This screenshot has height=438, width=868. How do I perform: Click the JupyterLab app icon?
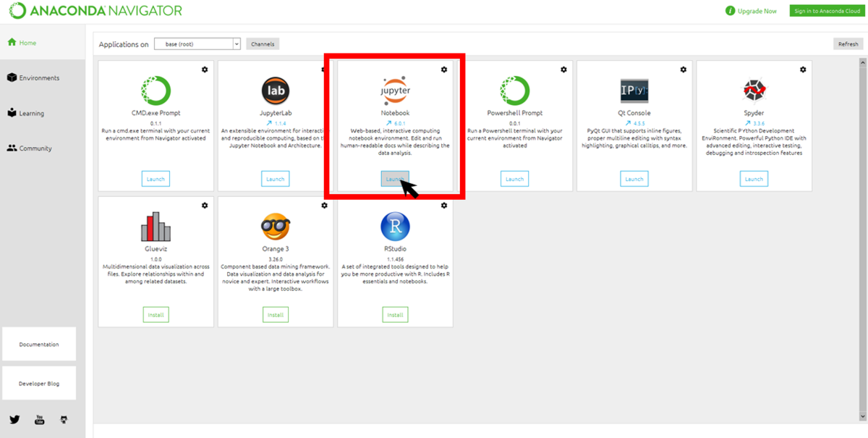pyautogui.click(x=276, y=90)
